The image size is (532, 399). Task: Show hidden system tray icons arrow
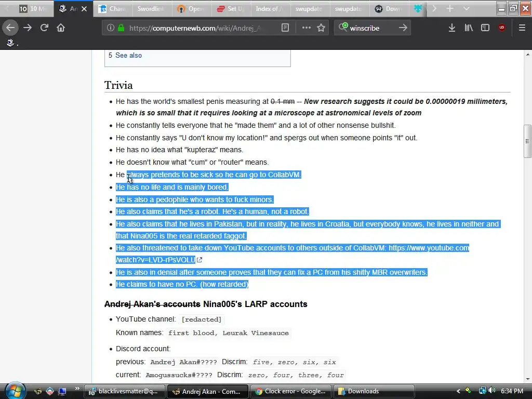click(458, 391)
